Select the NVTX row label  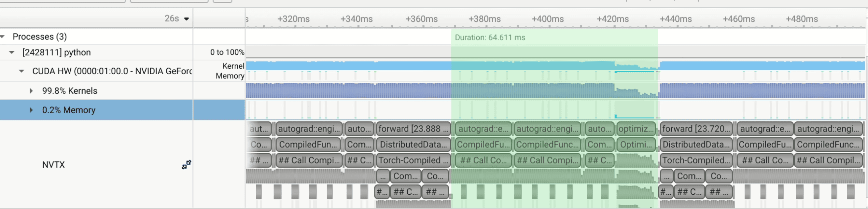click(53, 164)
